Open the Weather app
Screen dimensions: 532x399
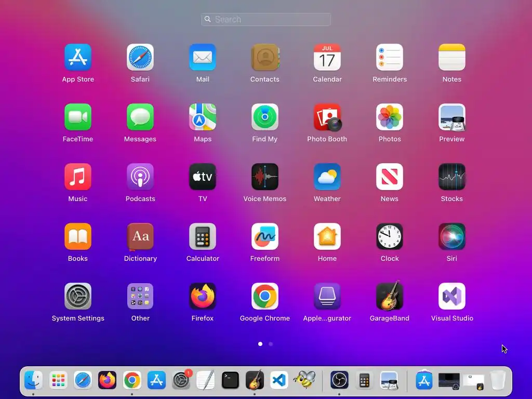coord(327,177)
